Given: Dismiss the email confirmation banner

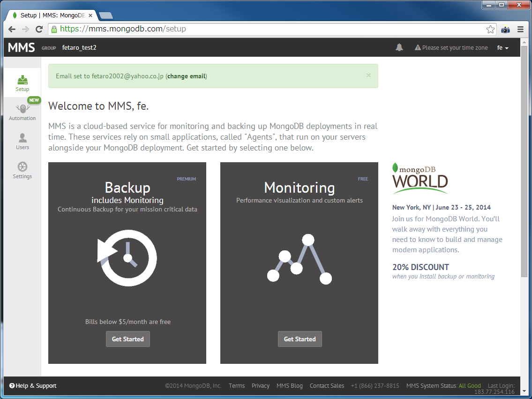Looking at the screenshot, I should [x=368, y=76].
